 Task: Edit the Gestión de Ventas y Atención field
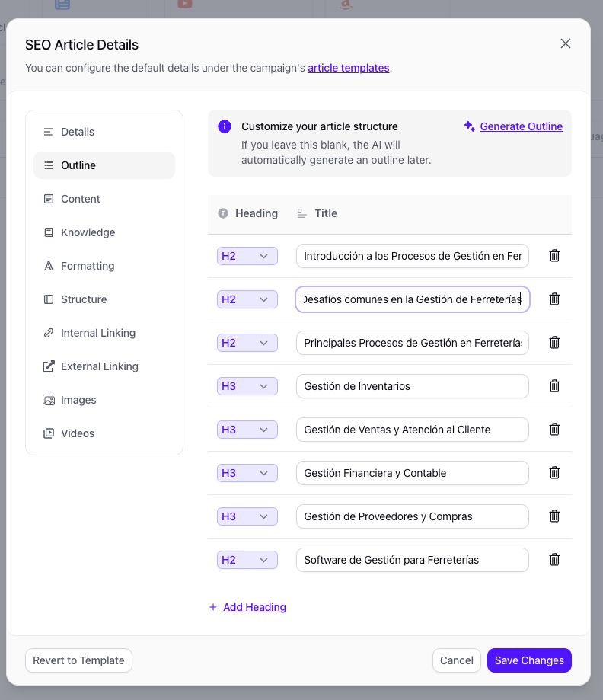pos(413,430)
